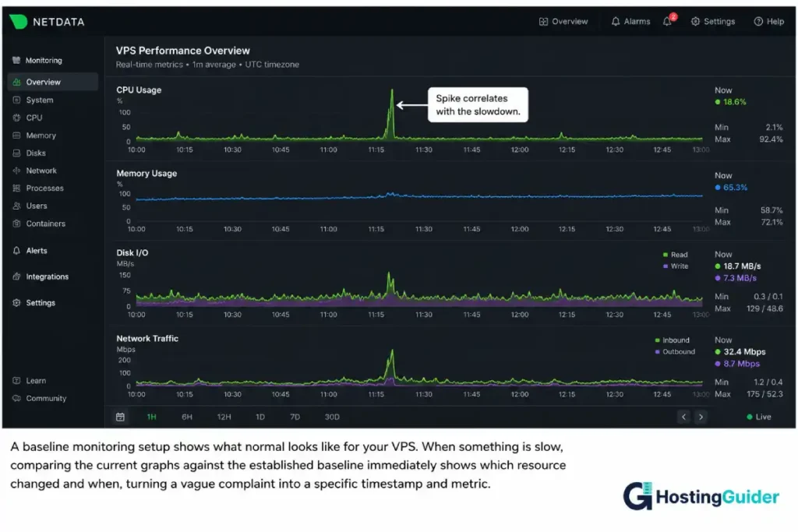Click the Processes sidebar icon
This screenshot has width=798, height=532.
[16, 188]
